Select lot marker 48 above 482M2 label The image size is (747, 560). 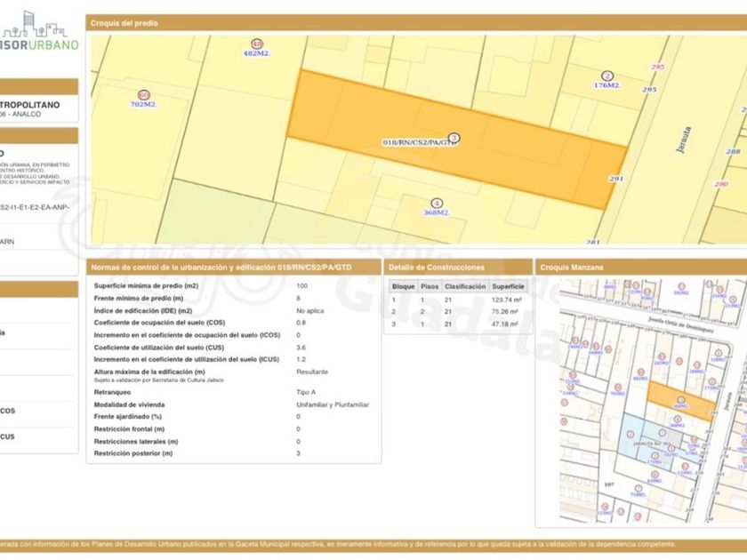pos(257,44)
